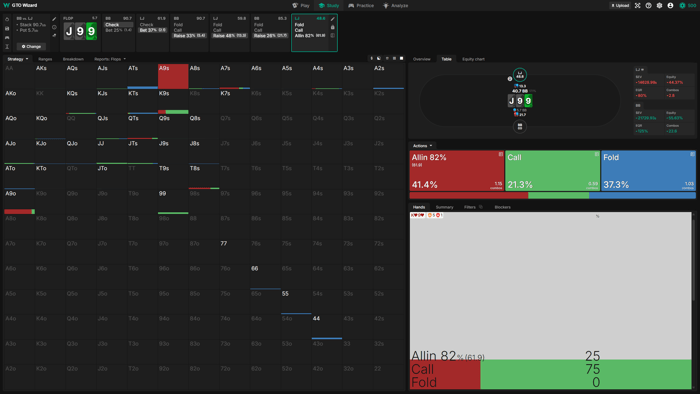Expand the Actions dropdown
The width and height of the screenshot is (700, 394).
(x=422, y=145)
